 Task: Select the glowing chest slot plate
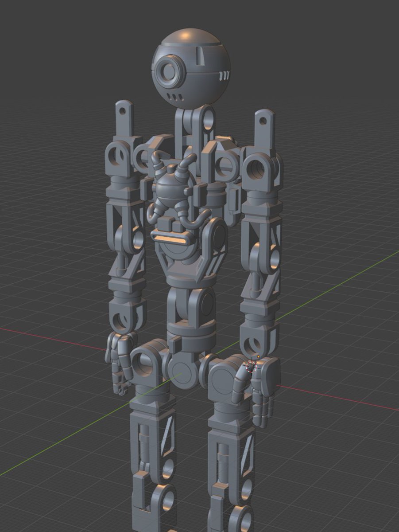click(170, 239)
